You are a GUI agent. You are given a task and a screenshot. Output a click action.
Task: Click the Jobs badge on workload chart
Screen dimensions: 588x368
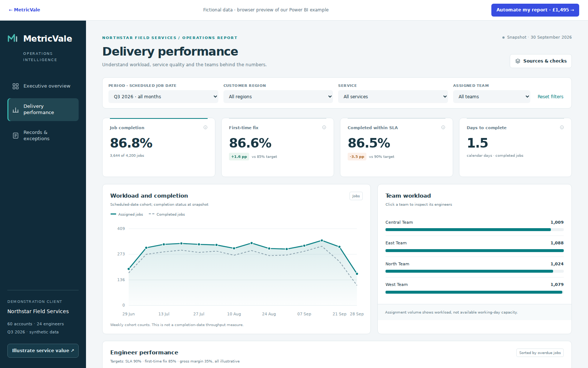point(356,196)
